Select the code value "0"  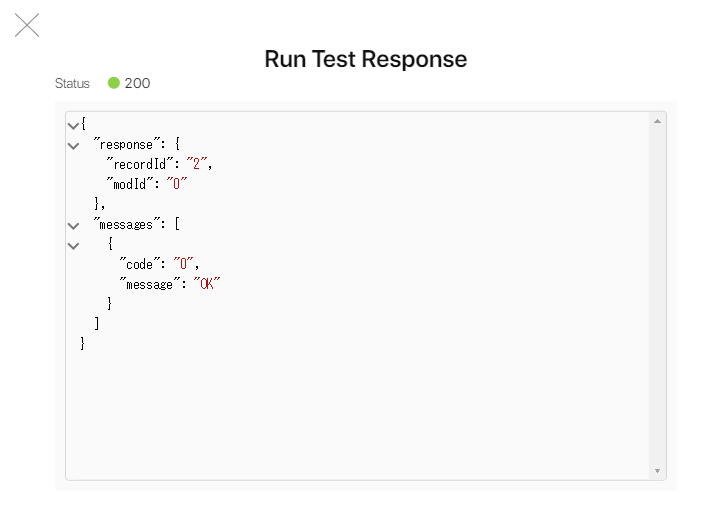click(185, 264)
